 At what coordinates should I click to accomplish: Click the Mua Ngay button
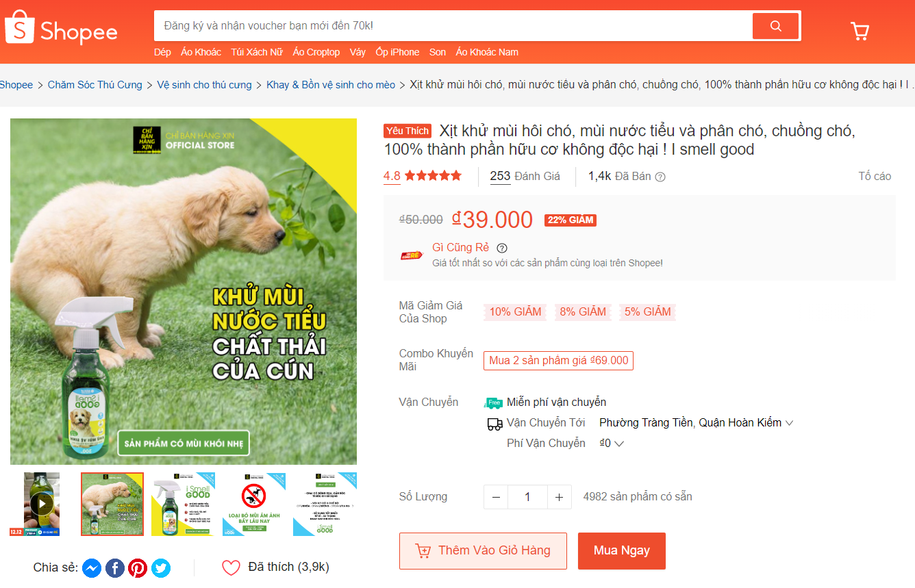coord(622,550)
